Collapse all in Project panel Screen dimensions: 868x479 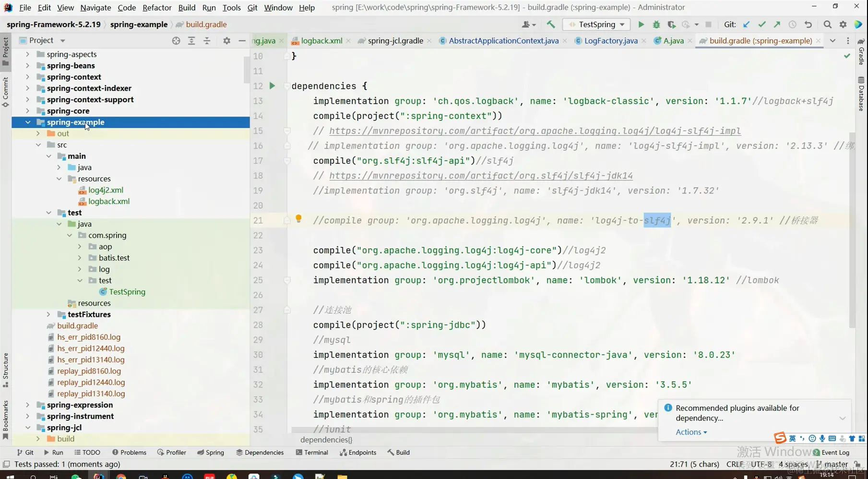[x=207, y=41]
